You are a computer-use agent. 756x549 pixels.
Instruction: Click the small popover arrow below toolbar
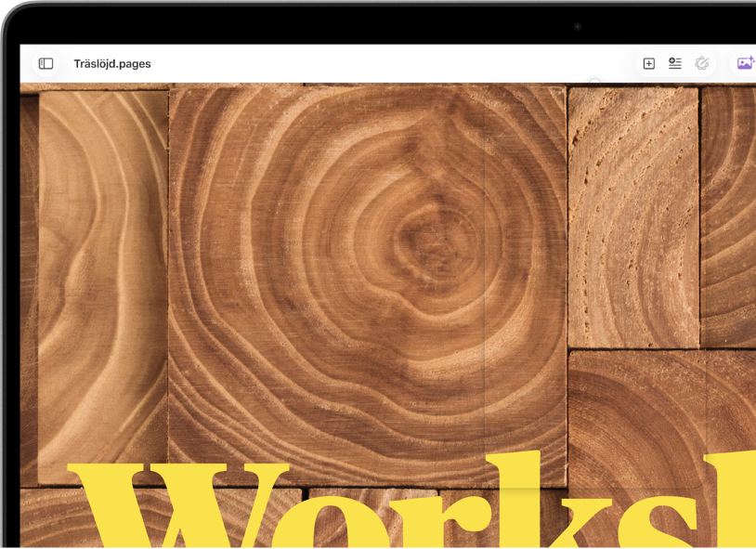tap(595, 81)
